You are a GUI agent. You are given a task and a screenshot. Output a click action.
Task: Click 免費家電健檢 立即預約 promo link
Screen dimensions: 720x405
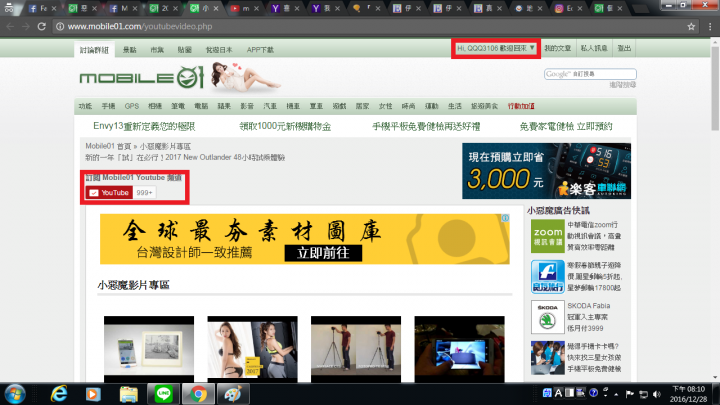tap(566, 126)
